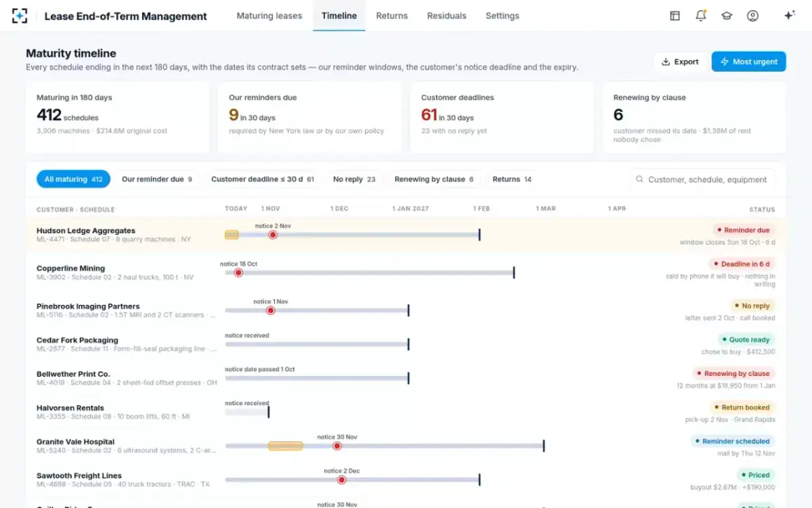
Task: Click Sawtooth notice 2 Dec marker
Action: (x=342, y=480)
